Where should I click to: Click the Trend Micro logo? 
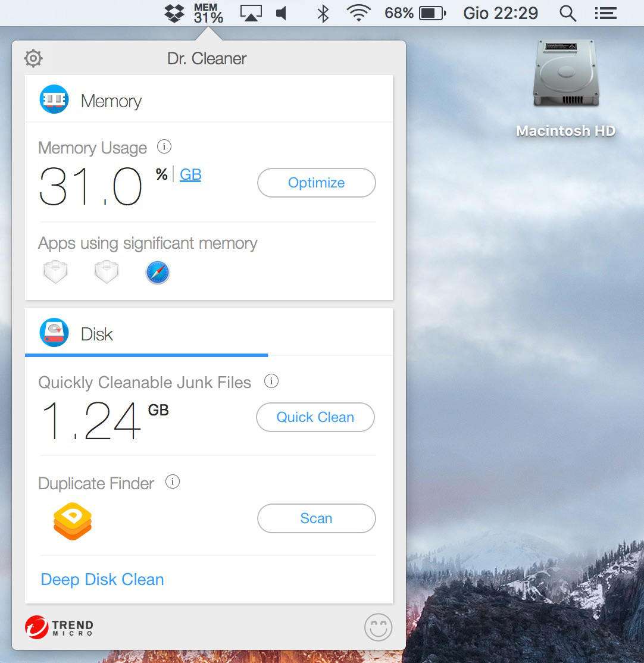59,627
